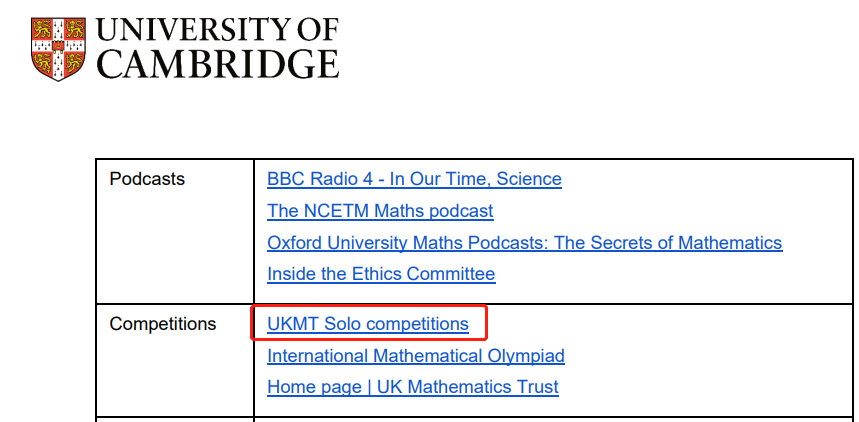Click the "UNIVERSITY OF" logo text

click(217, 30)
